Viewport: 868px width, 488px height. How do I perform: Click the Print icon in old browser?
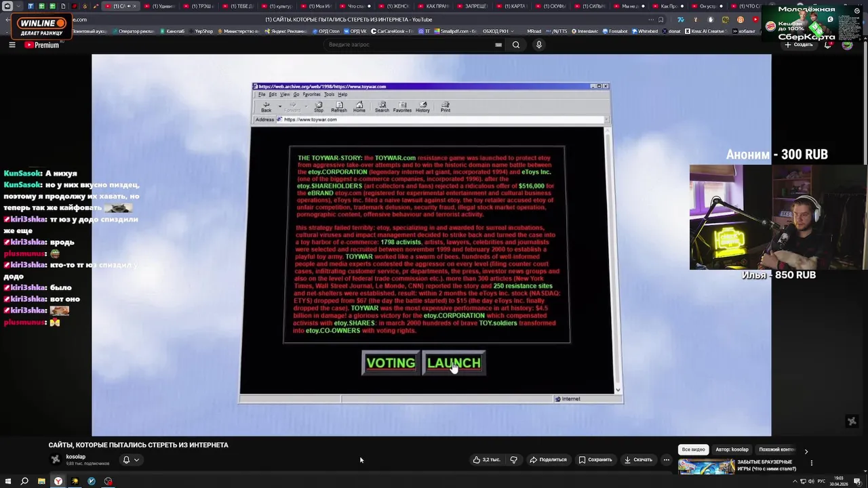click(x=445, y=106)
